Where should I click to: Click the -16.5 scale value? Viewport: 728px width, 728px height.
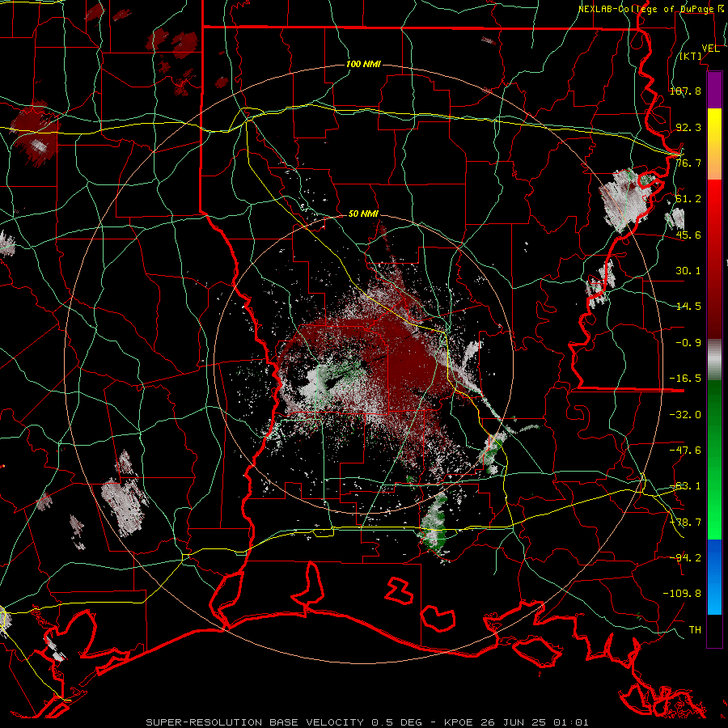click(x=685, y=378)
